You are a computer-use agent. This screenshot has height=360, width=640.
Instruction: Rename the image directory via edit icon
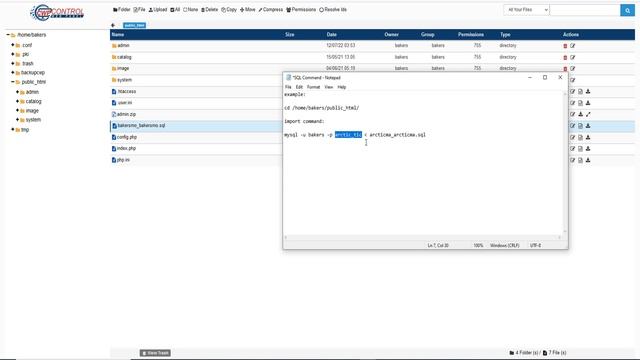point(573,69)
